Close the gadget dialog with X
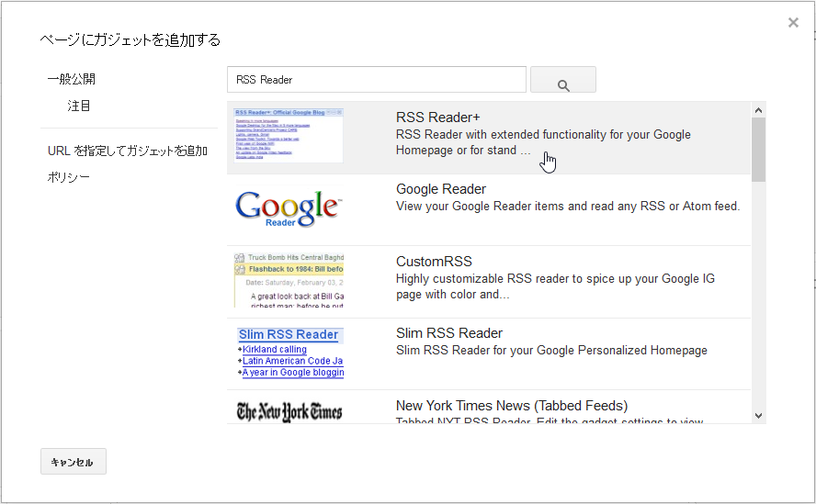The image size is (816, 504). pos(793,22)
